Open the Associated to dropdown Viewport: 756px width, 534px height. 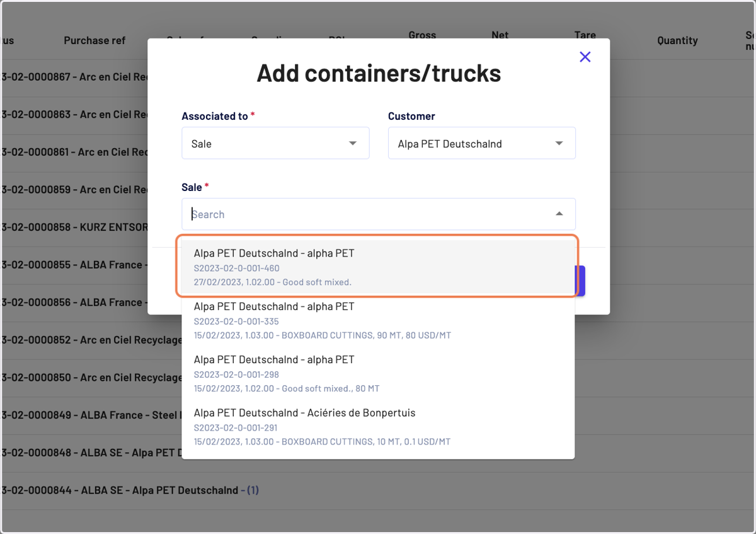(x=275, y=143)
